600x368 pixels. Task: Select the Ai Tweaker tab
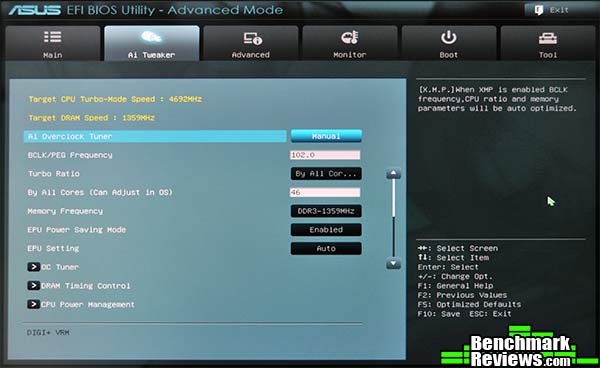point(152,43)
